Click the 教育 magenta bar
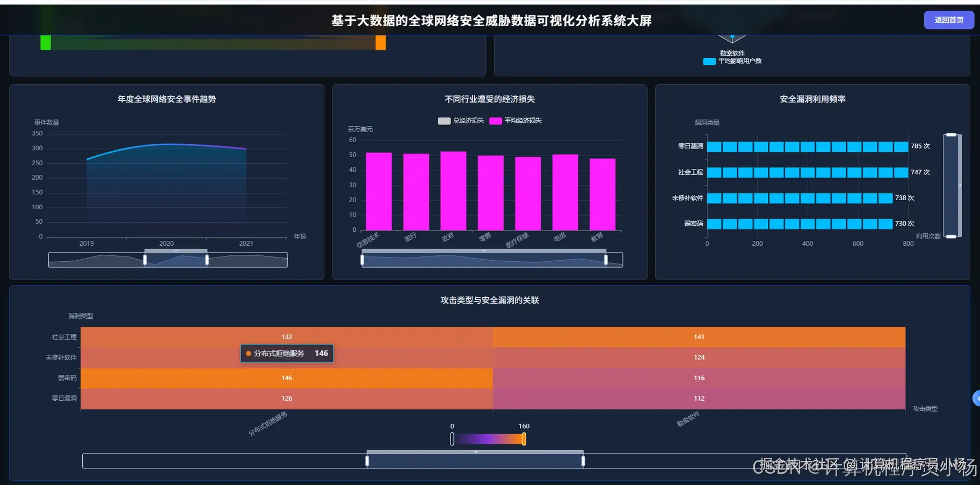The width and height of the screenshot is (980, 485). pos(602,195)
